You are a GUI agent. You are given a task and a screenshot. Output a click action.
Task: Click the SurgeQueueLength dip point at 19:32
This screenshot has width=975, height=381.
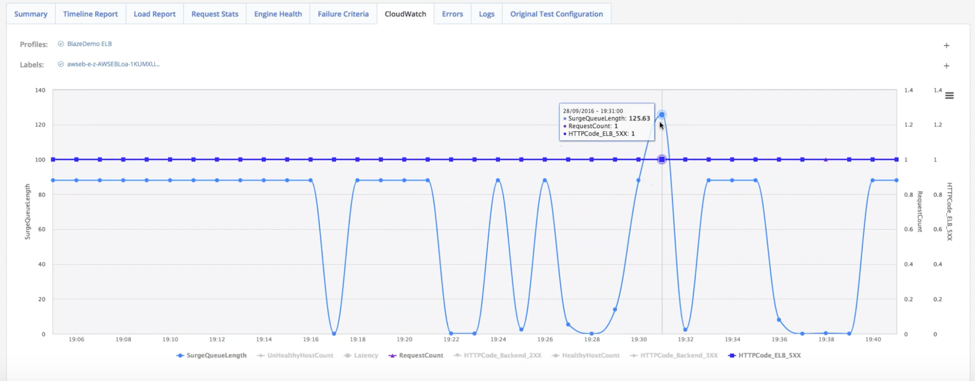pos(685,330)
